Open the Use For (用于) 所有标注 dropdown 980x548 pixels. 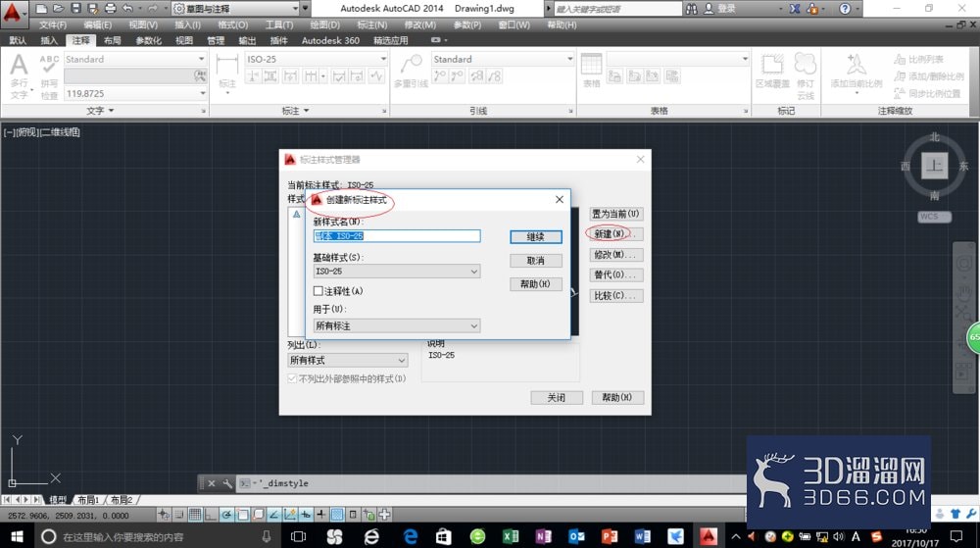397,325
